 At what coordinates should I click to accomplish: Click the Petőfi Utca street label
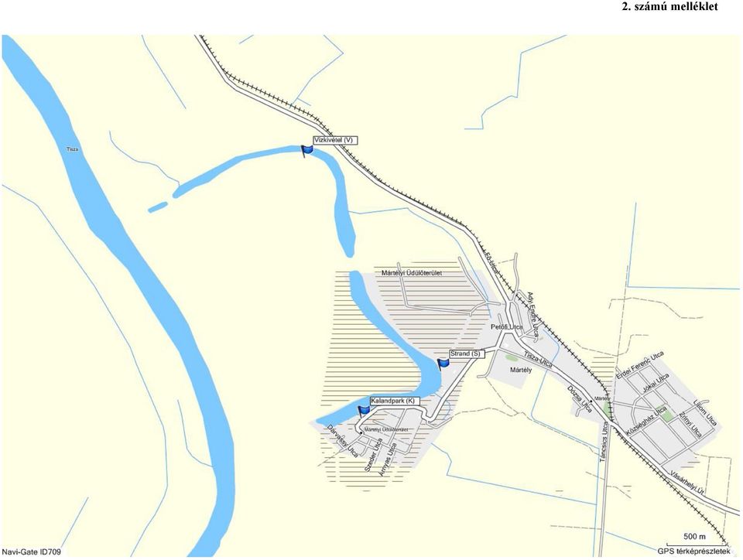[506, 327]
